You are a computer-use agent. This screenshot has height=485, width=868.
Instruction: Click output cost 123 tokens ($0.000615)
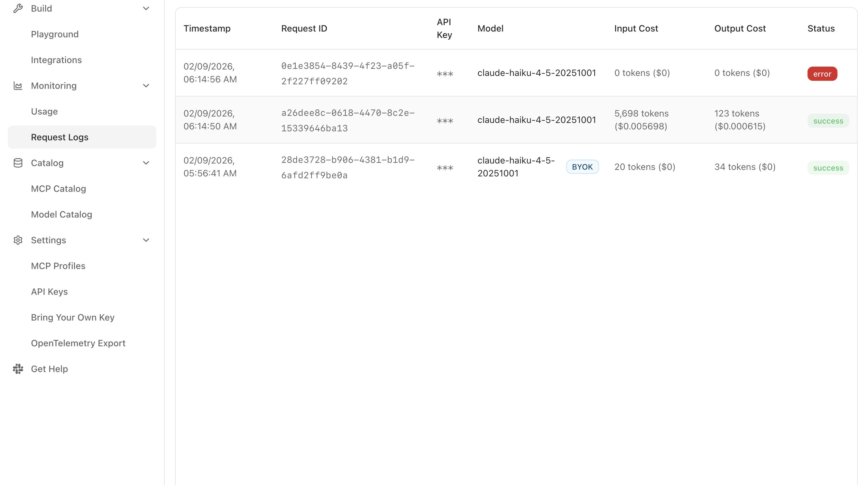740,120
